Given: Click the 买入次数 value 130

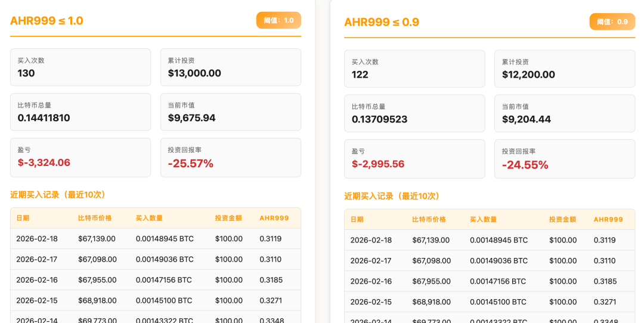Looking at the screenshot, I should click(26, 73).
